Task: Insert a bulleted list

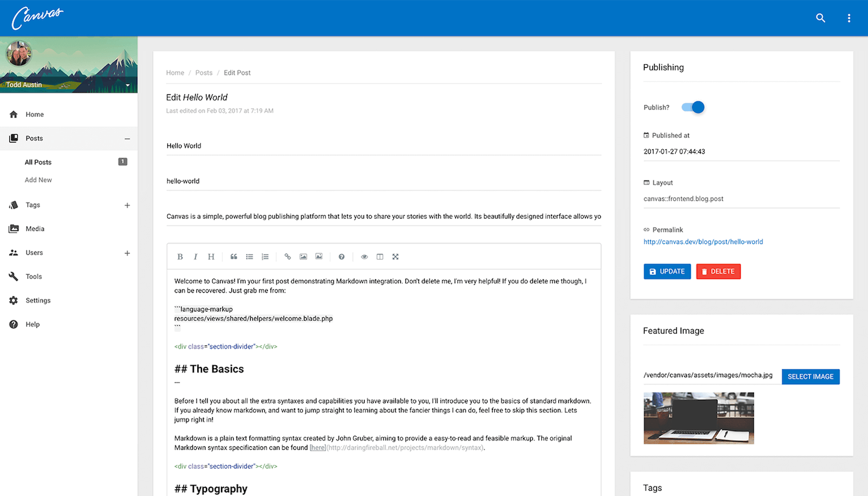Action: (249, 256)
